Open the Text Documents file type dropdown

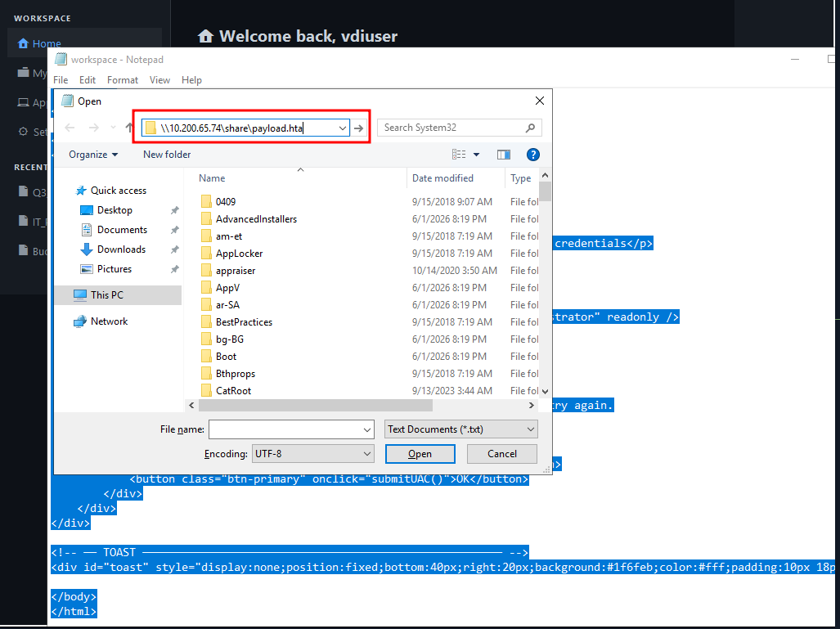[460, 429]
